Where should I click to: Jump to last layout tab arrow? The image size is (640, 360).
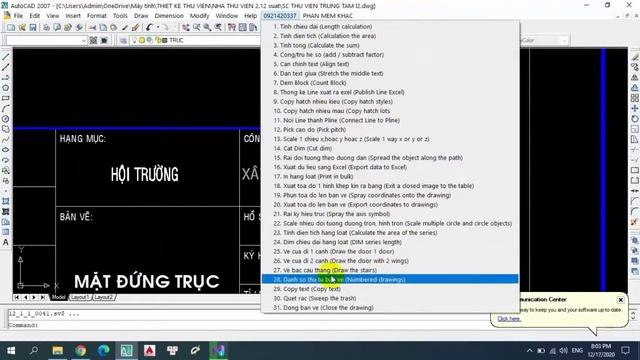pos(43,298)
